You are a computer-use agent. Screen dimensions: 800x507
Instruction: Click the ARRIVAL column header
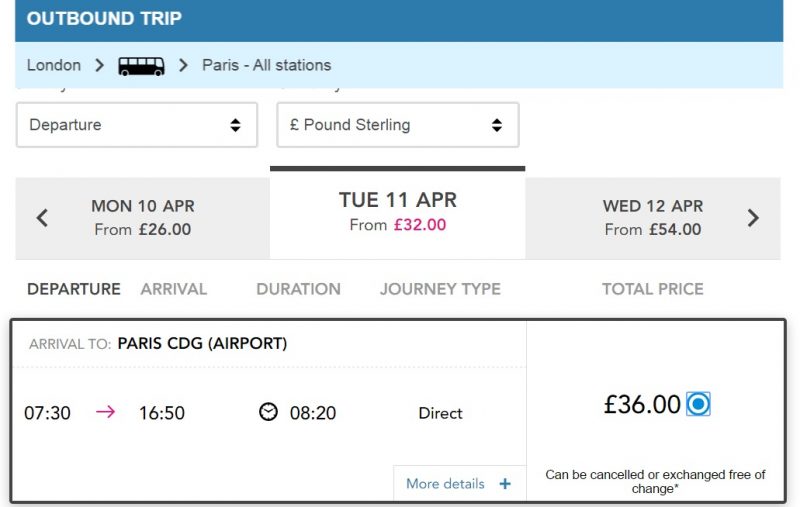pos(174,289)
